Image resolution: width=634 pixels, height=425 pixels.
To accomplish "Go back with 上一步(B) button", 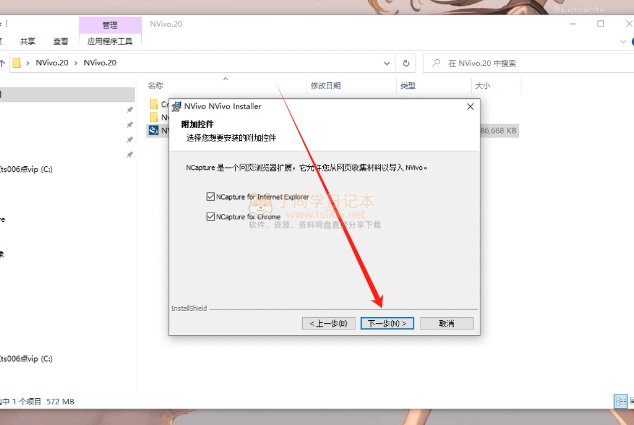I will coord(329,323).
